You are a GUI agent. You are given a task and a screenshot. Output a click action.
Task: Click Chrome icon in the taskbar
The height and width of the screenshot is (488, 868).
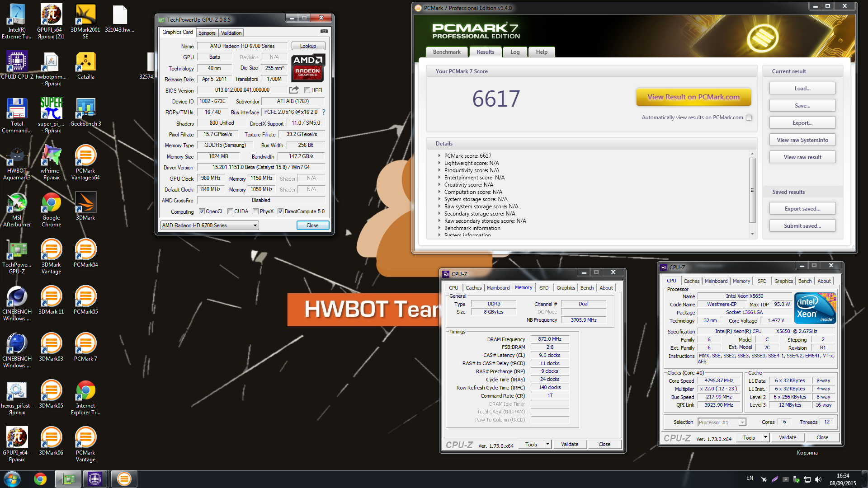coord(40,479)
